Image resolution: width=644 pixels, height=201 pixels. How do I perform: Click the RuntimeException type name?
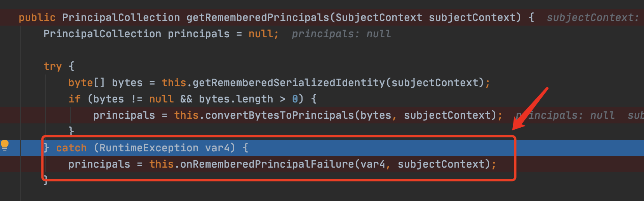149,148
